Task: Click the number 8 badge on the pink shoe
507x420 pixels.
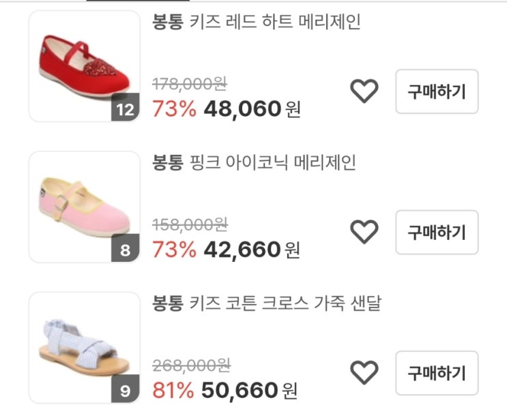Action: (125, 250)
